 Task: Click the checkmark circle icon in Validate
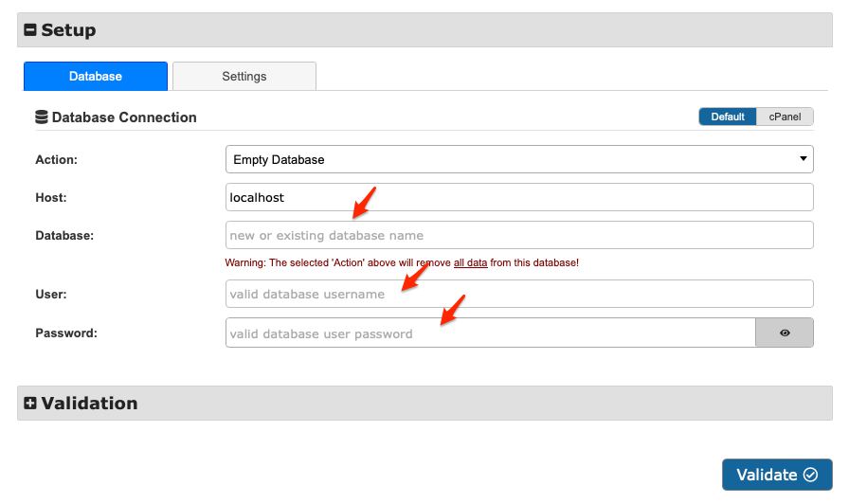810,475
